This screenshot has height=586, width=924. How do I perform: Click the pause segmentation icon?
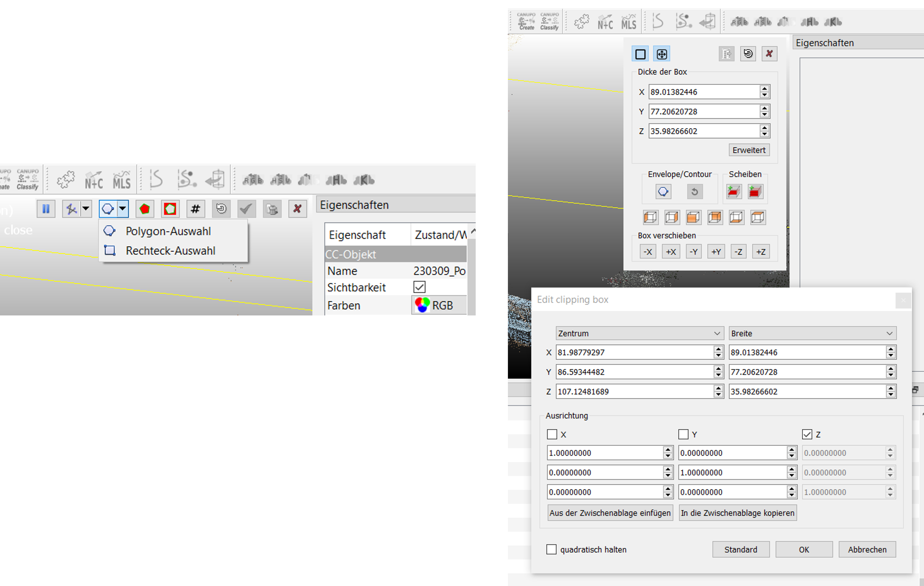(46, 209)
